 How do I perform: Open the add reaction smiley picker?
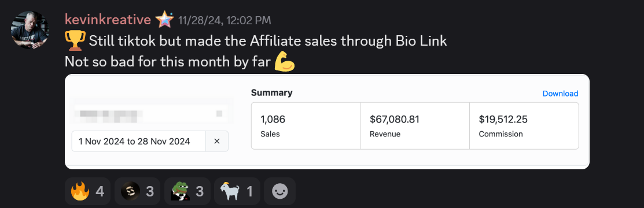click(x=279, y=191)
